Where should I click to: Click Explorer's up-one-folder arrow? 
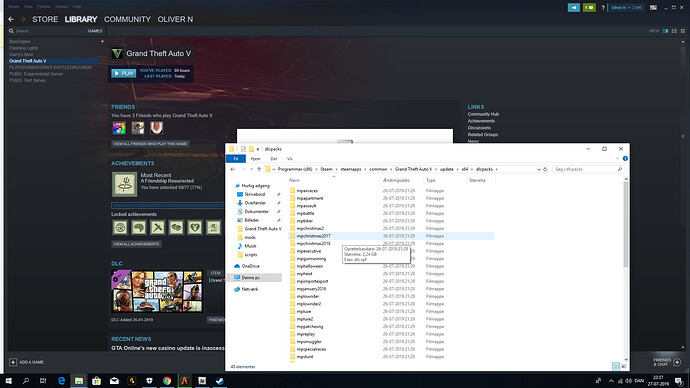[259, 169]
